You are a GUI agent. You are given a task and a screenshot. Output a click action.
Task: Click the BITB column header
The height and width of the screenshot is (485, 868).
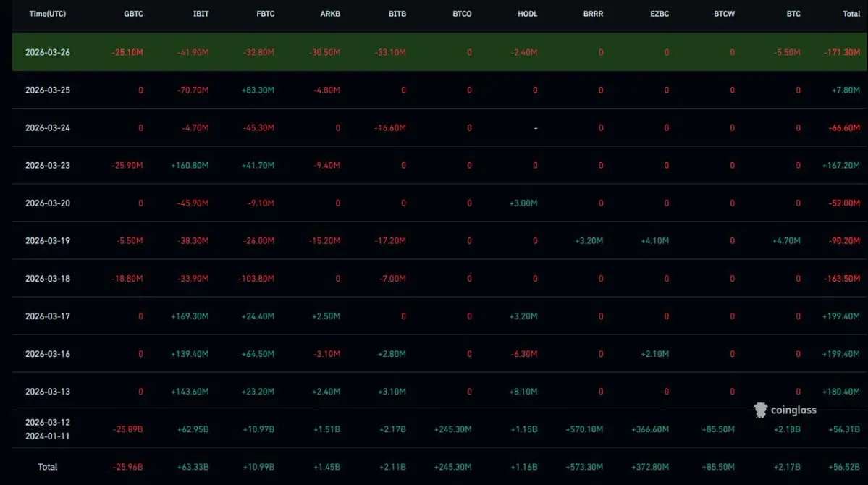[x=397, y=14]
